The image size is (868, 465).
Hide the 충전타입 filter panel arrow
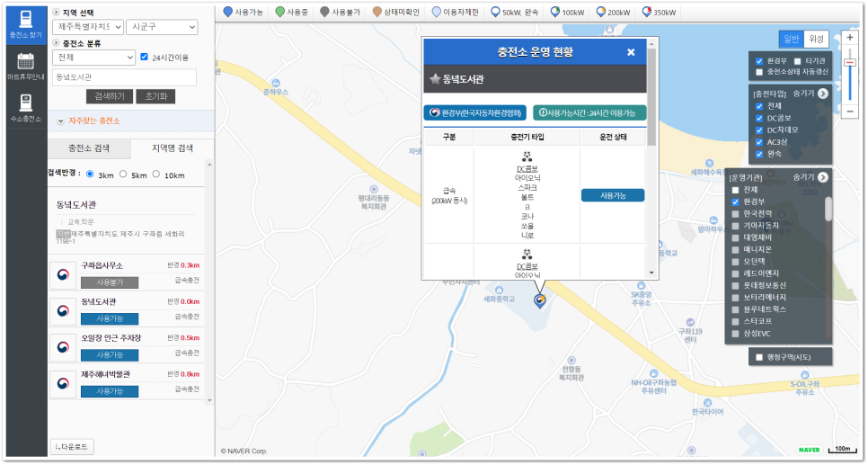pos(823,93)
